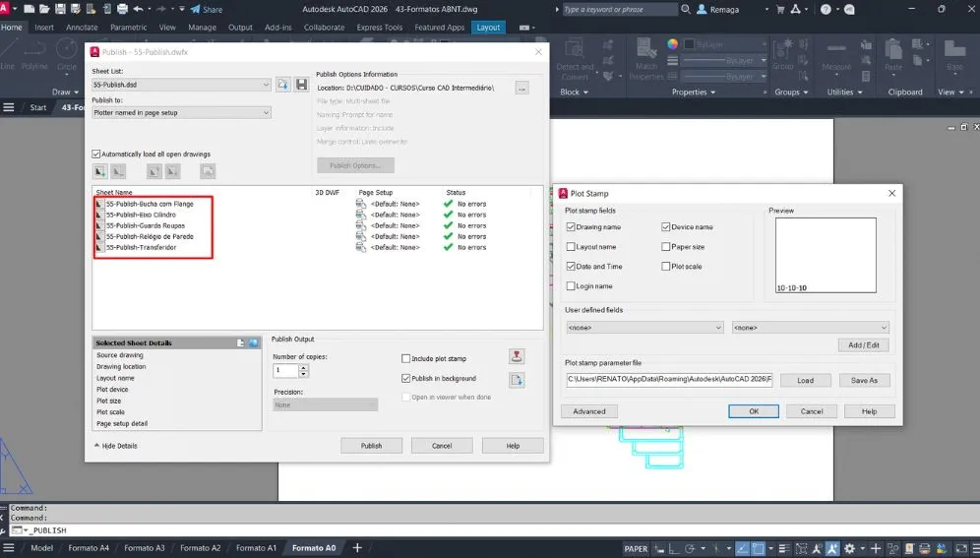Viewport: 980px width, 558px height.
Task: Click the Save Sheet List floppy icon
Action: 301,86
